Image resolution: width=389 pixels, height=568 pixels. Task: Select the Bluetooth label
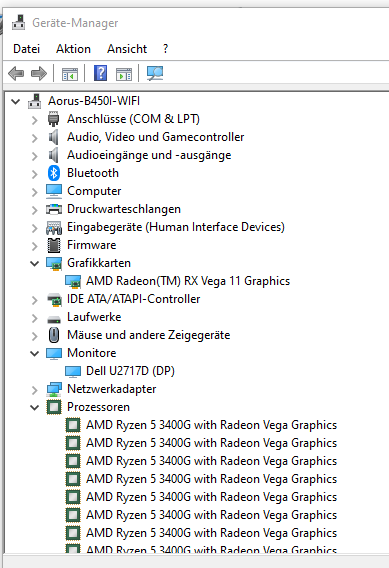point(93,173)
